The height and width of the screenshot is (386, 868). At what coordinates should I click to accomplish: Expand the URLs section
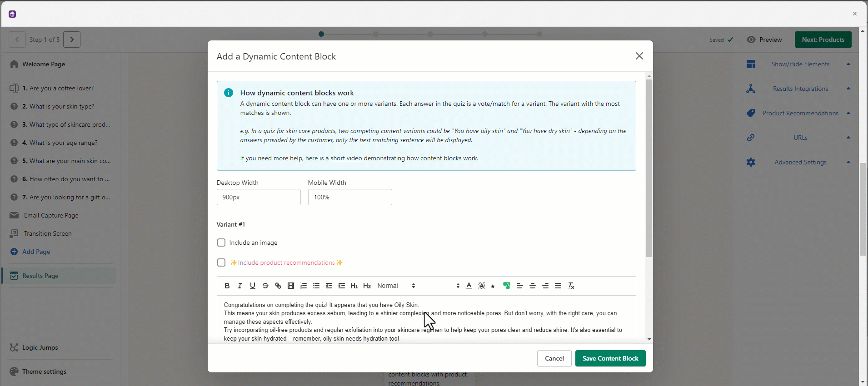pos(798,138)
